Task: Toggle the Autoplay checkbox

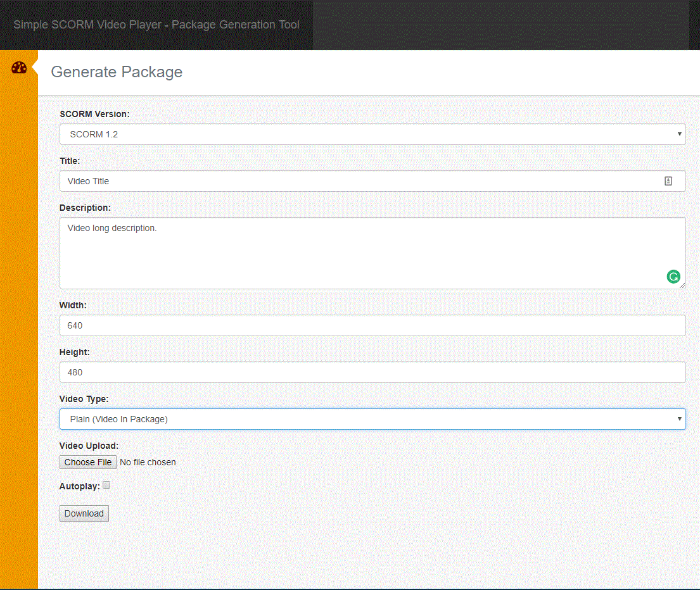Action: point(106,485)
